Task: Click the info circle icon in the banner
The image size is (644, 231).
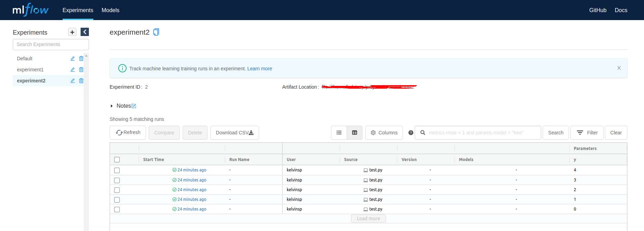Action: tap(122, 68)
